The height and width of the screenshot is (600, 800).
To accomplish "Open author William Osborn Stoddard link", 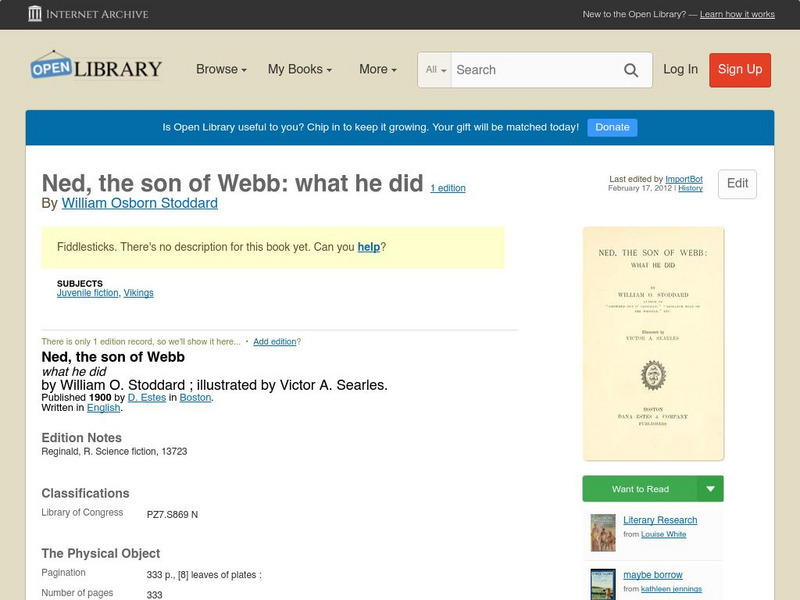I will click(x=139, y=203).
